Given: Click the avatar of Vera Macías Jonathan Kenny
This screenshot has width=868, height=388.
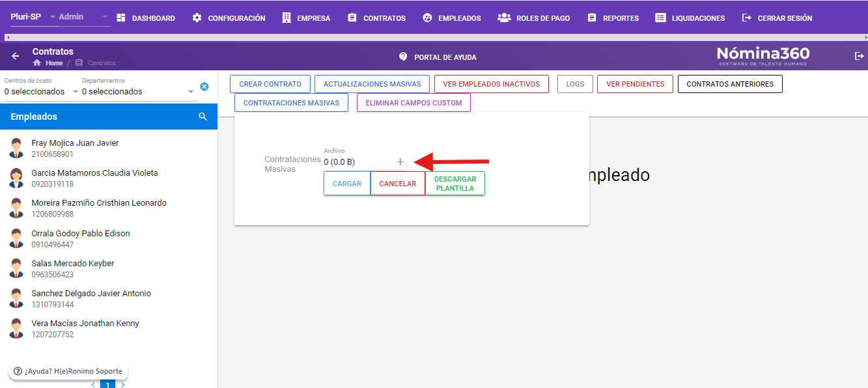Looking at the screenshot, I should (16, 328).
